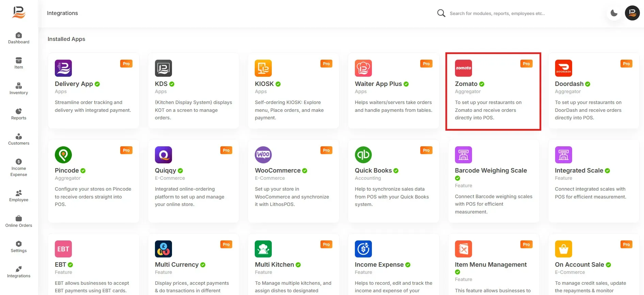Image resolution: width=644 pixels, height=295 pixels.
Task: Go to Inventory in sidebar
Action: click(19, 89)
